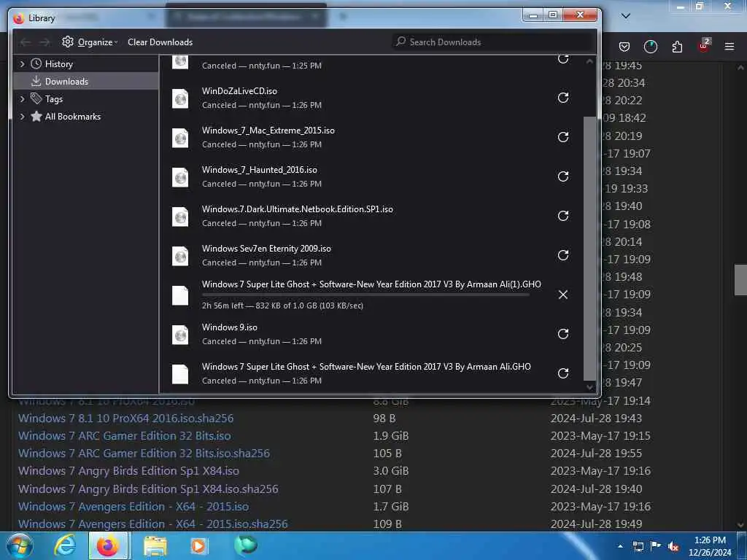
Task: Open Windows 7 8.1 10 ProX64 2016.iso.sha256 link
Action: coord(125,419)
